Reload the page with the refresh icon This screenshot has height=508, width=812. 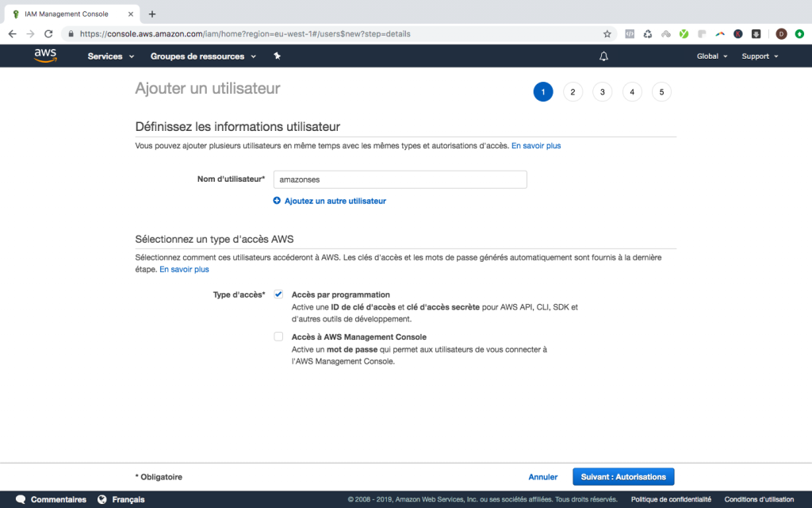pos(48,34)
